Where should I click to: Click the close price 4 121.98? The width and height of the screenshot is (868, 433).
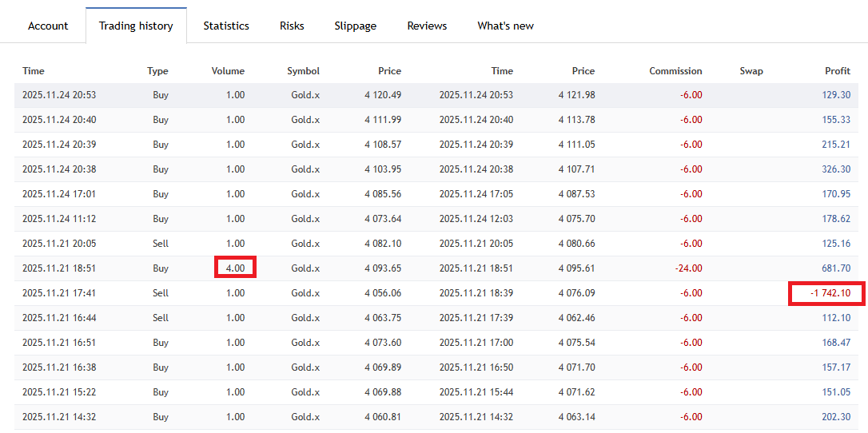point(577,95)
